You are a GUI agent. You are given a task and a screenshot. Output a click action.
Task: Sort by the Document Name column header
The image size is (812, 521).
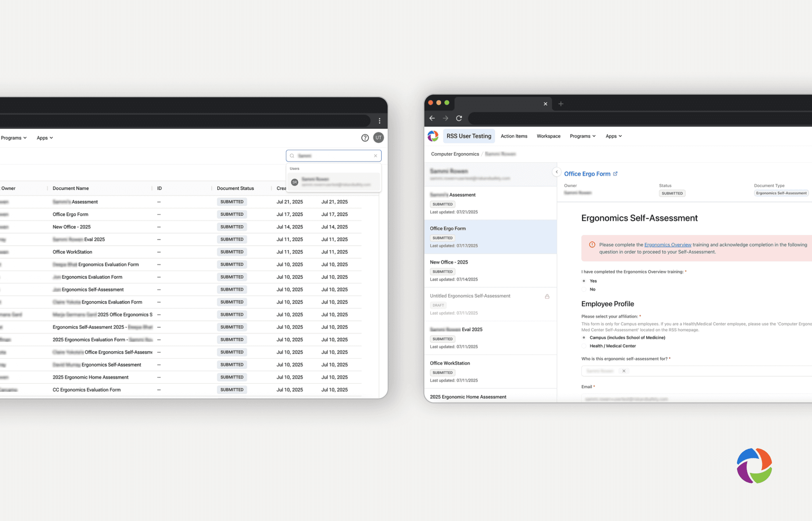coord(71,188)
